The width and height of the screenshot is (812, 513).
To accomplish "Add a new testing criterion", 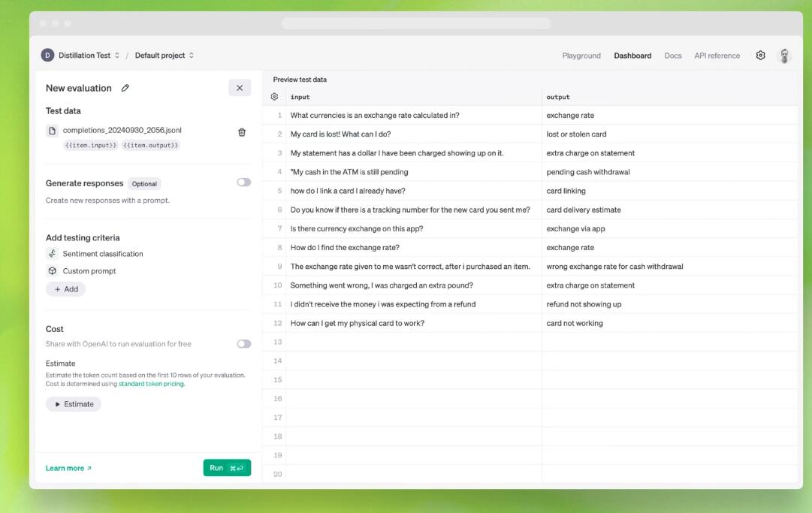I will coord(66,289).
